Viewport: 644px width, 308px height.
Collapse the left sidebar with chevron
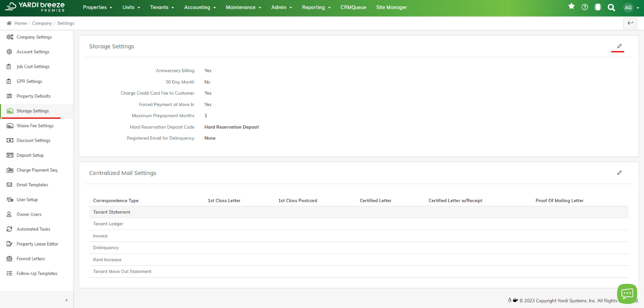66,300
